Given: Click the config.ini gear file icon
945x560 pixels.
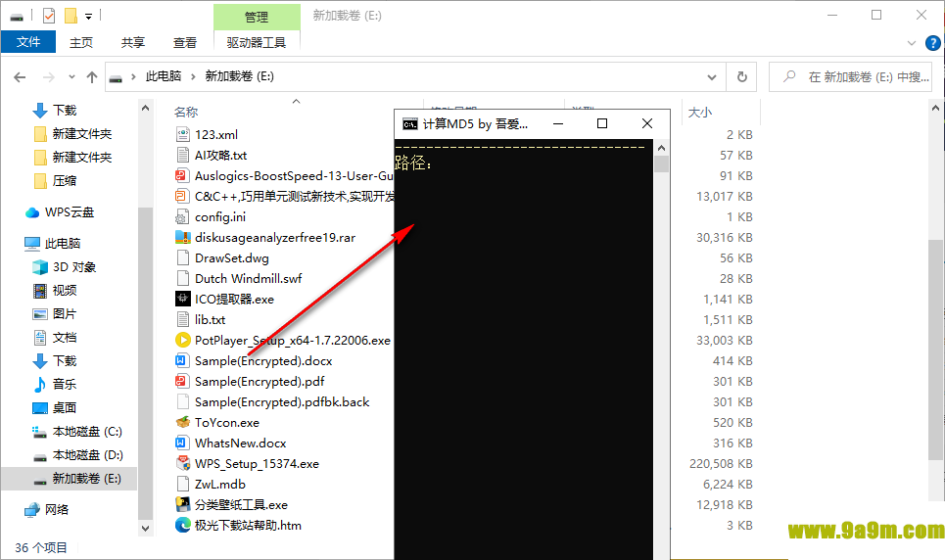Looking at the screenshot, I should (x=182, y=217).
